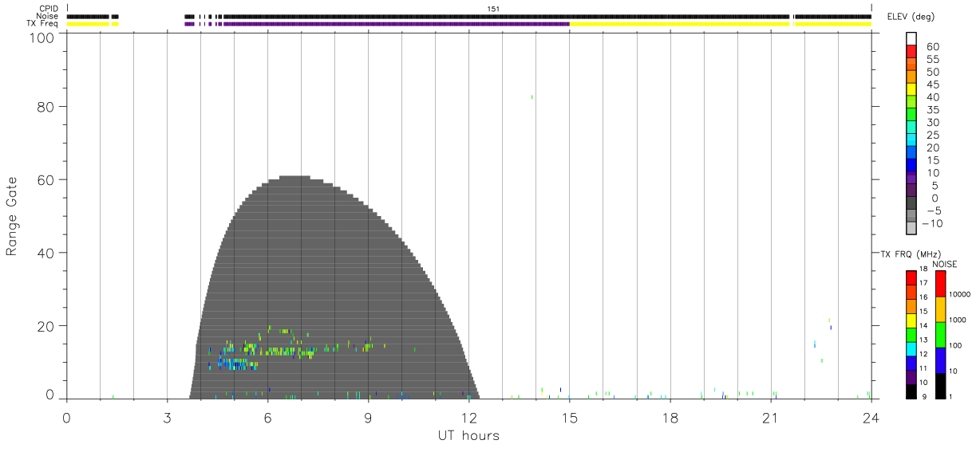Click the 'ELEV (deg)' legend title
The height and width of the screenshot is (452, 980).
[911, 17]
